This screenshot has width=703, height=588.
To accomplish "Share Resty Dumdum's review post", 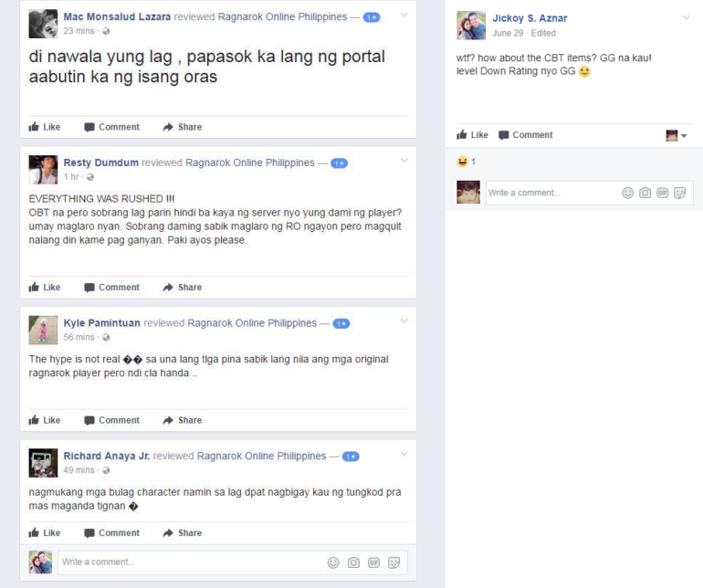I will click(182, 287).
